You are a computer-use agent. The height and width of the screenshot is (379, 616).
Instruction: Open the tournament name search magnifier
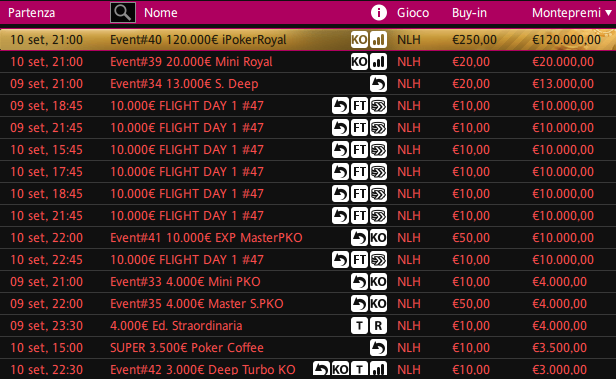123,13
